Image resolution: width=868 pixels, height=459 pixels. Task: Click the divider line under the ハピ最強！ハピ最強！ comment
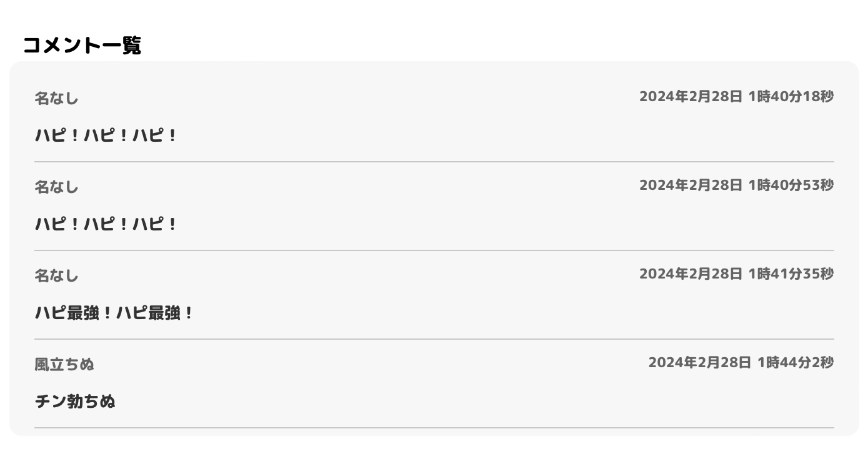434,339
